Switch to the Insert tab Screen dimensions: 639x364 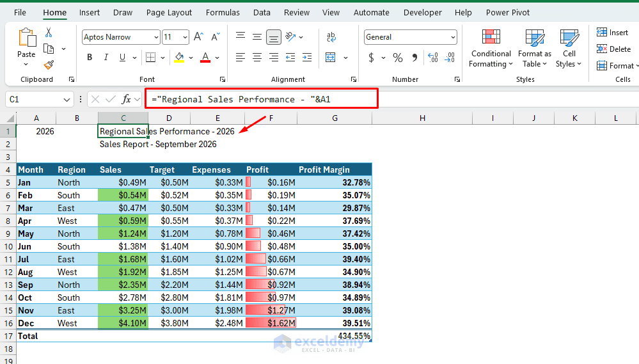tap(90, 13)
